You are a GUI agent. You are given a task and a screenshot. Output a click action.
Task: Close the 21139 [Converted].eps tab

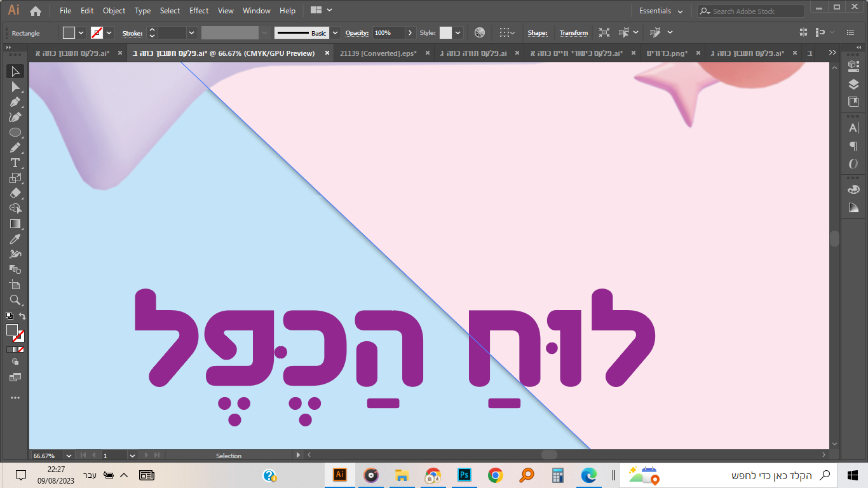pyautogui.click(x=428, y=53)
